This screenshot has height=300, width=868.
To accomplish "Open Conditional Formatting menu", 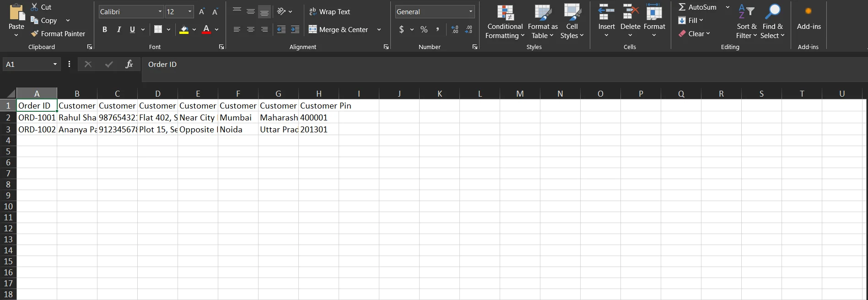I will pyautogui.click(x=505, y=22).
